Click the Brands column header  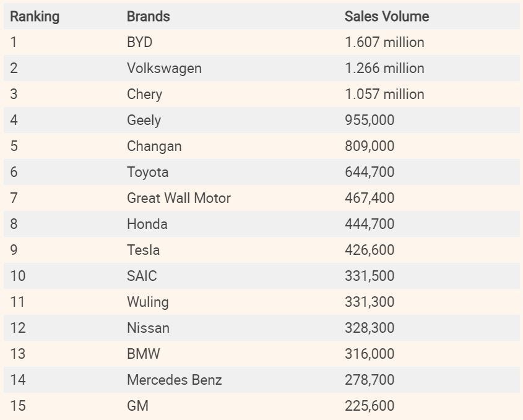149,17
